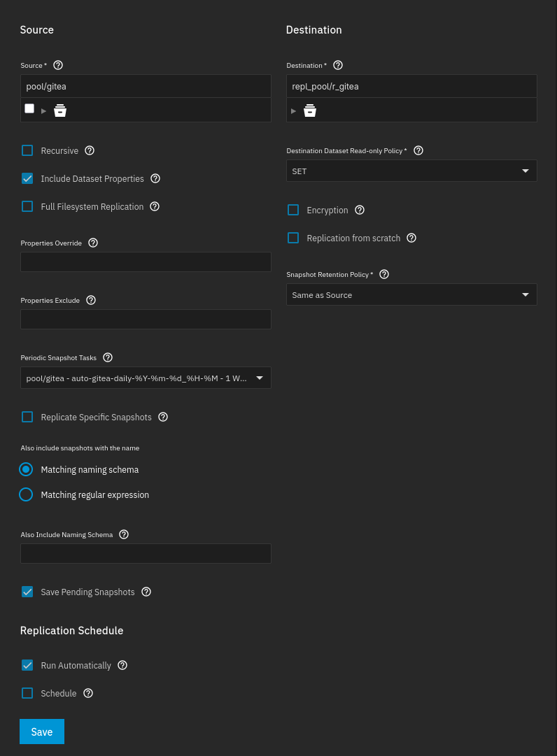Click into the Properties Override field
557x756 pixels.
(x=146, y=262)
